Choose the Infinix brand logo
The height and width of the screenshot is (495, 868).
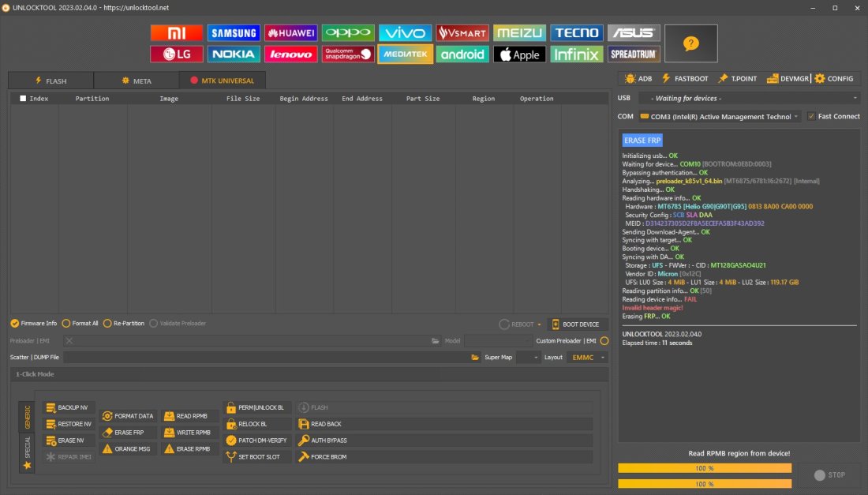click(577, 54)
